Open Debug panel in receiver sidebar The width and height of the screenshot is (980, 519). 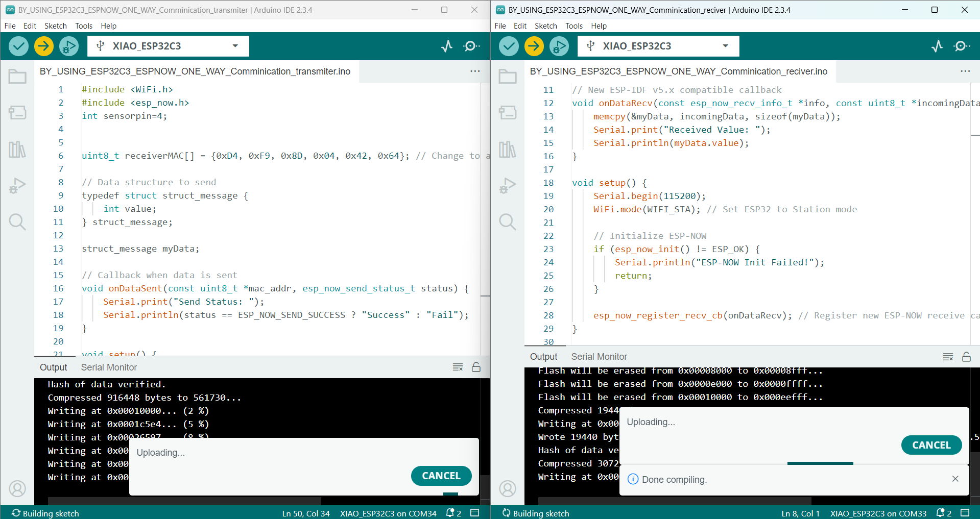pos(508,186)
